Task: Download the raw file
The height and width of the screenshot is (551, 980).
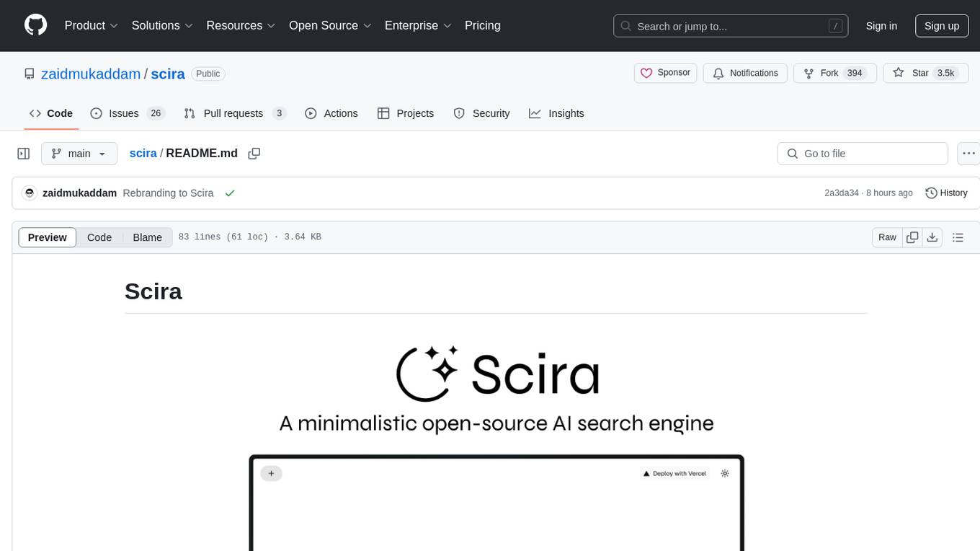Action: tap(932, 237)
